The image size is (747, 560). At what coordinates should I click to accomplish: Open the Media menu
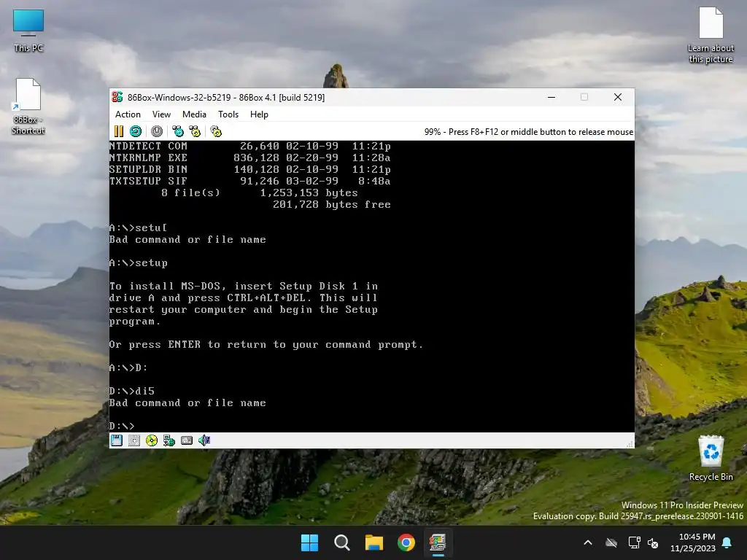coord(194,114)
